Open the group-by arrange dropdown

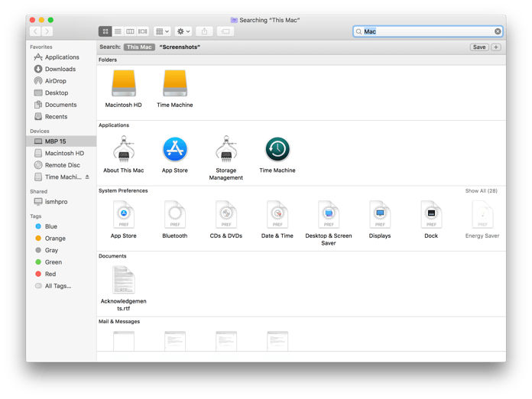pyautogui.click(x=162, y=31)
